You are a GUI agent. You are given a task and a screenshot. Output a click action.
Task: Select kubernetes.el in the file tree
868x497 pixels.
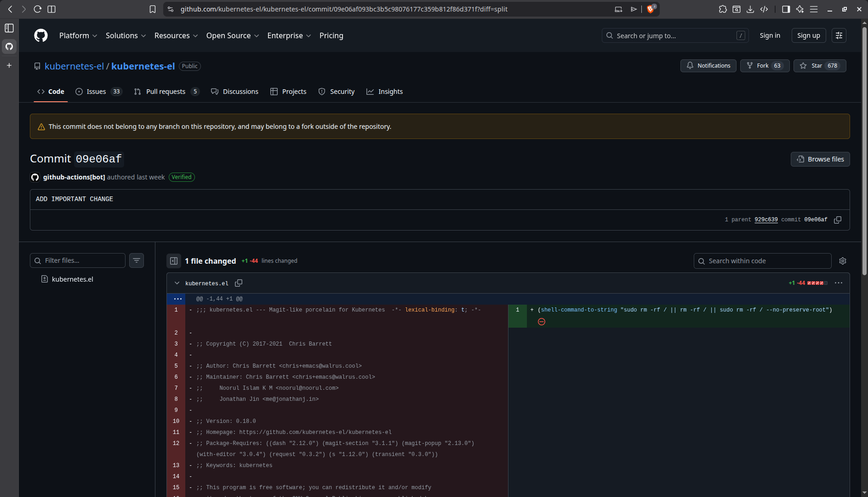tap(73, 279)
